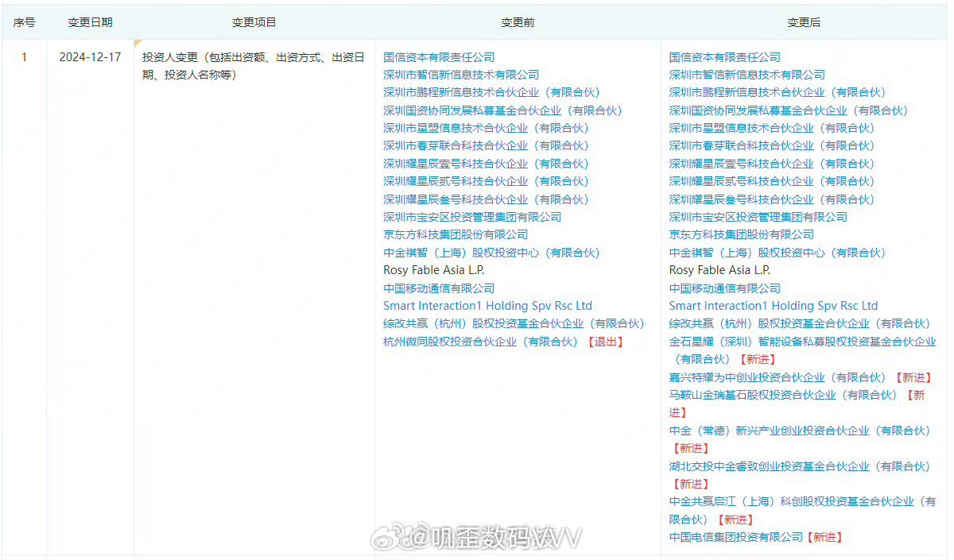Select 深圳市星盟信息技术合伙企业 in the 变更前 list
Image resolution: width=954 pixels, height=560 pixels.
486,128
